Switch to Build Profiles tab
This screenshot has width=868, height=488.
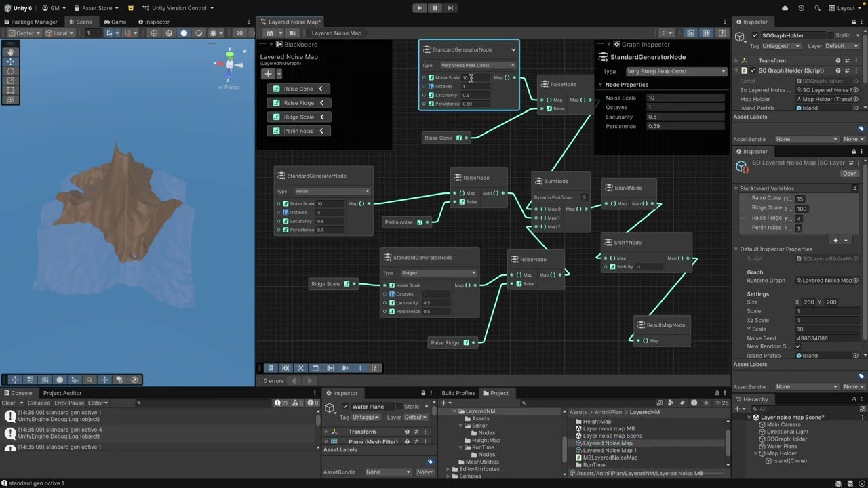458,393
